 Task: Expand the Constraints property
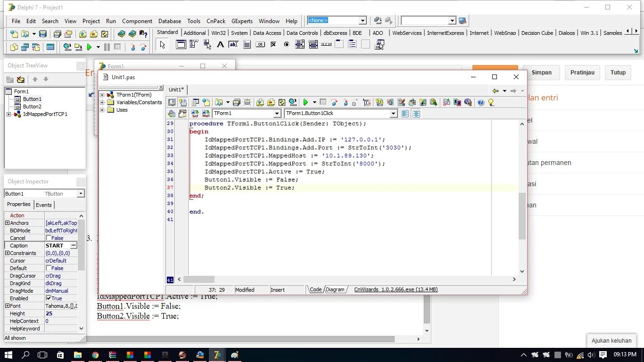coord(7,253)
